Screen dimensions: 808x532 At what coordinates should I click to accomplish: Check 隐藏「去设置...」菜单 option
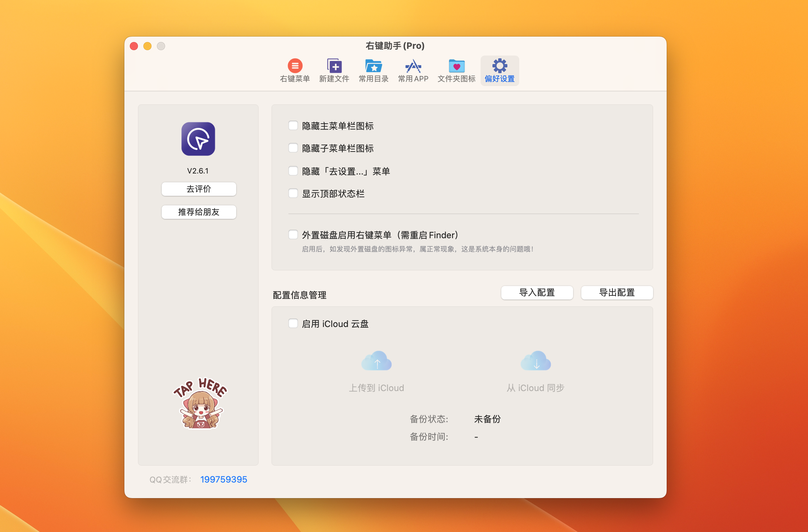coord(293,171)
